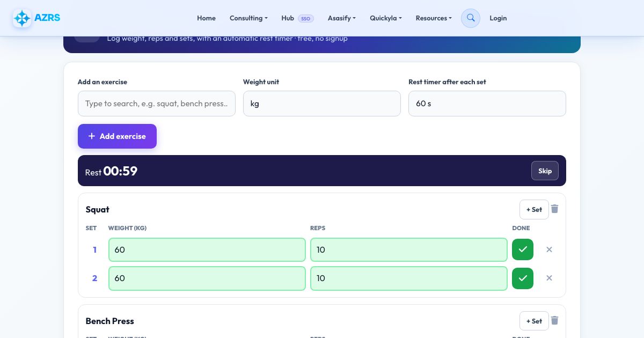Screen dimensions: 644x338
Task: Skip the rest timer
Action: [545, 171]
